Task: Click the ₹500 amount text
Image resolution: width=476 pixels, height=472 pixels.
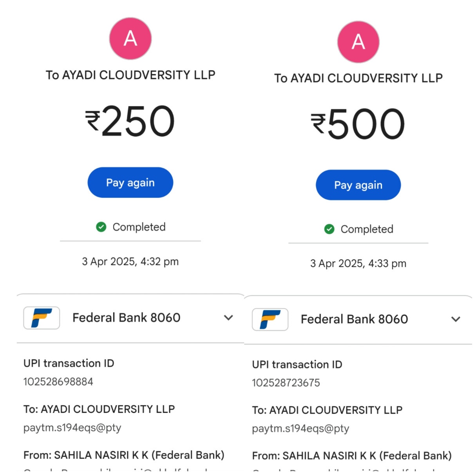Action: click(358, 124)
